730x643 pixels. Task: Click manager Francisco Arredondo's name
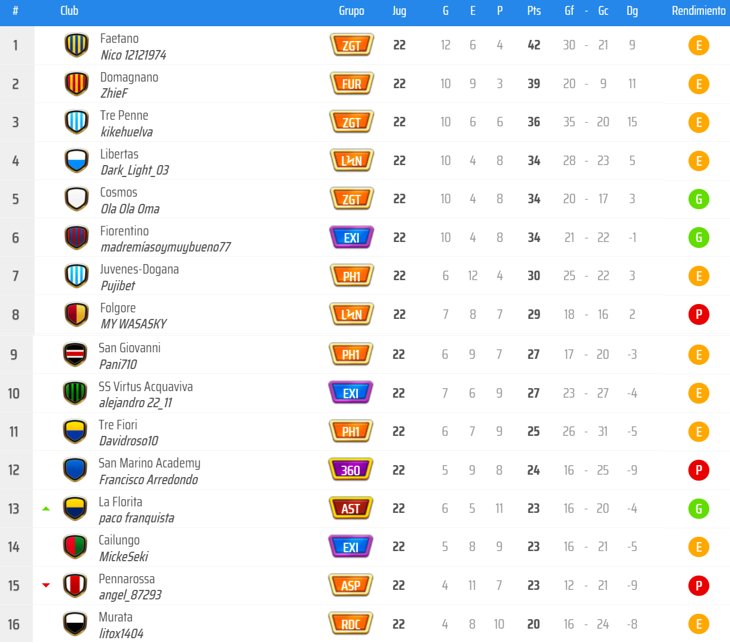tap(148, 479)
